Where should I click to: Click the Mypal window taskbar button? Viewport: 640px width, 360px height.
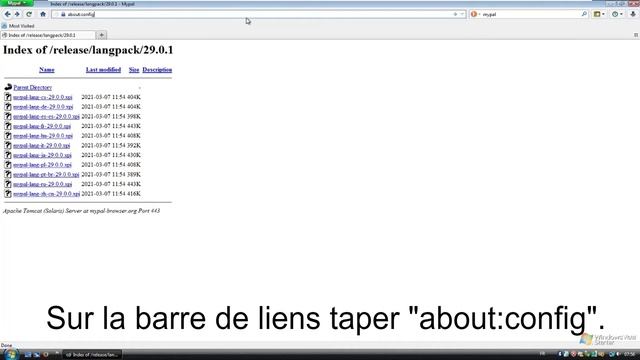pyautogui.click(x=92, y=354)
